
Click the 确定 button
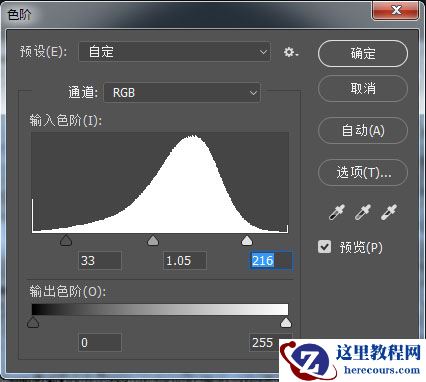click(363, 53)
